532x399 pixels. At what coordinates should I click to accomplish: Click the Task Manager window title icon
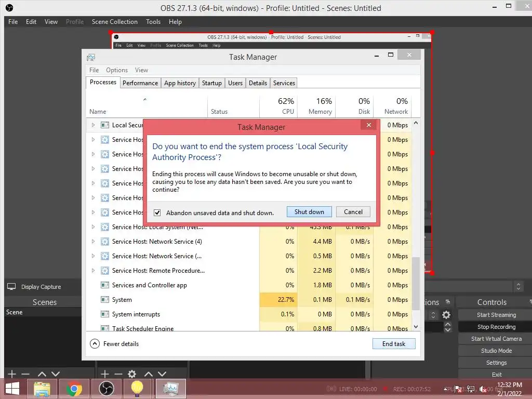click(x=91, y=57)
